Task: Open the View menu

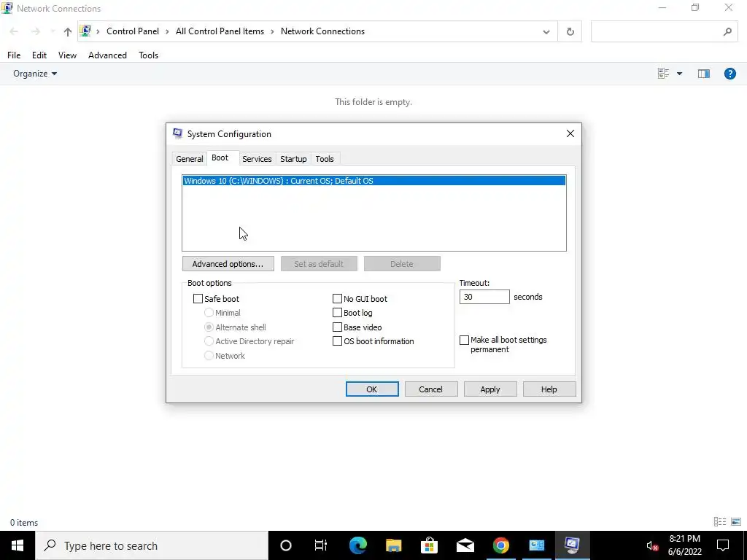Action: tap(67, 55)
